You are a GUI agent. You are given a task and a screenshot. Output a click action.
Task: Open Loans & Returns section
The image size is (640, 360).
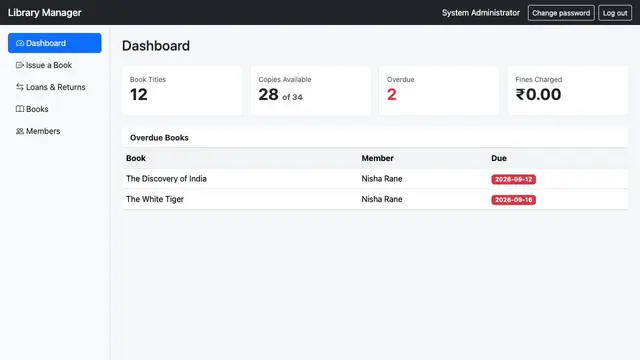(55, 87)
